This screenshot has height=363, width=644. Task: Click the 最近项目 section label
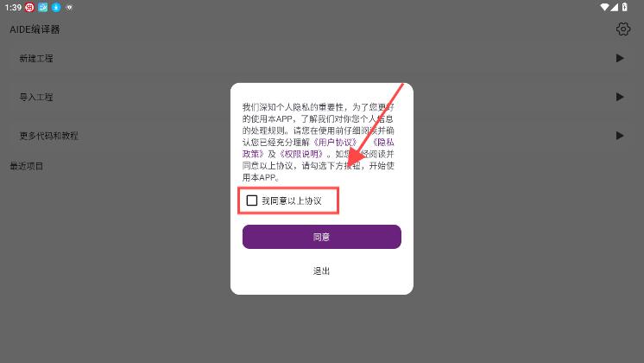pyautogui.click(x=26, y=166)
